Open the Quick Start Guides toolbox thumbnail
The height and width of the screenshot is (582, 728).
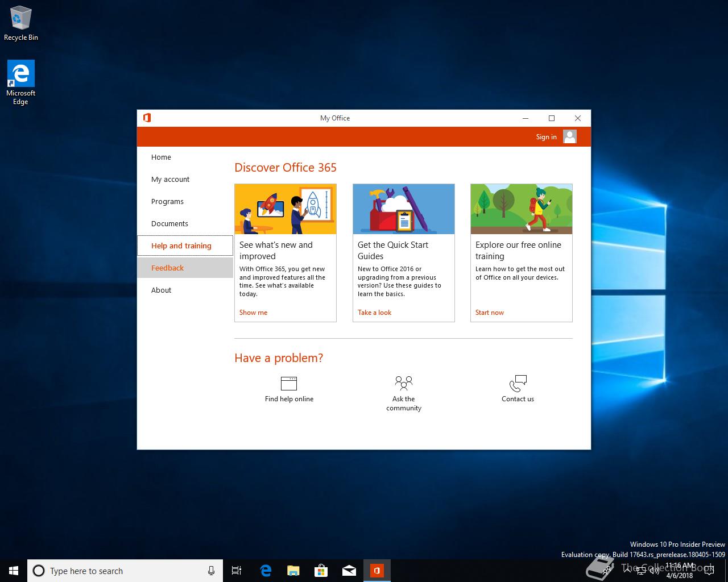[404, 209]
